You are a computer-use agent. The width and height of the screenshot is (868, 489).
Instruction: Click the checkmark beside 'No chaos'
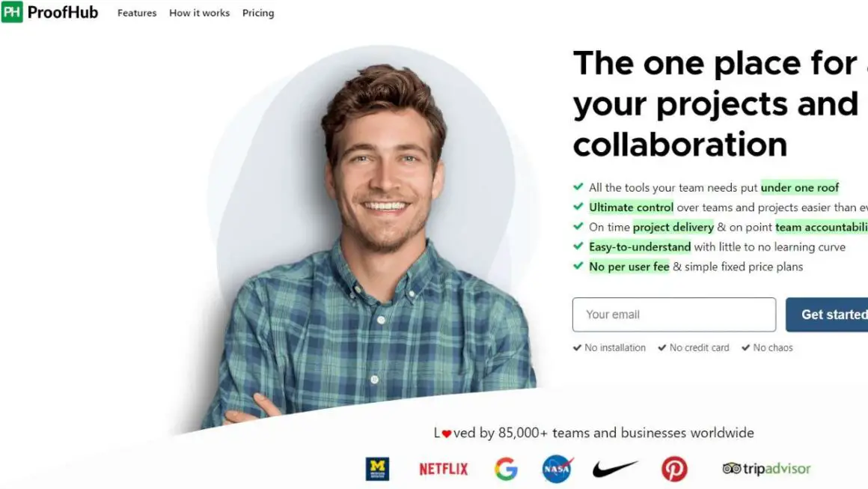point(746,347)
